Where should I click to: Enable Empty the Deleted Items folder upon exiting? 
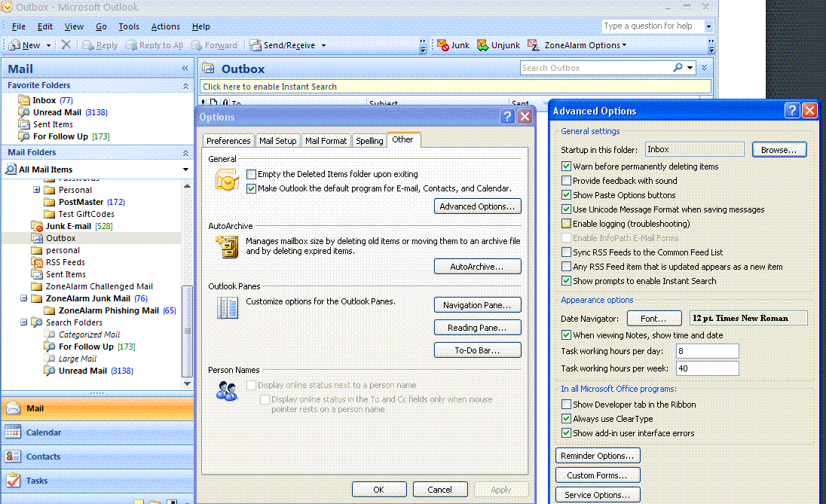[251, 174]
